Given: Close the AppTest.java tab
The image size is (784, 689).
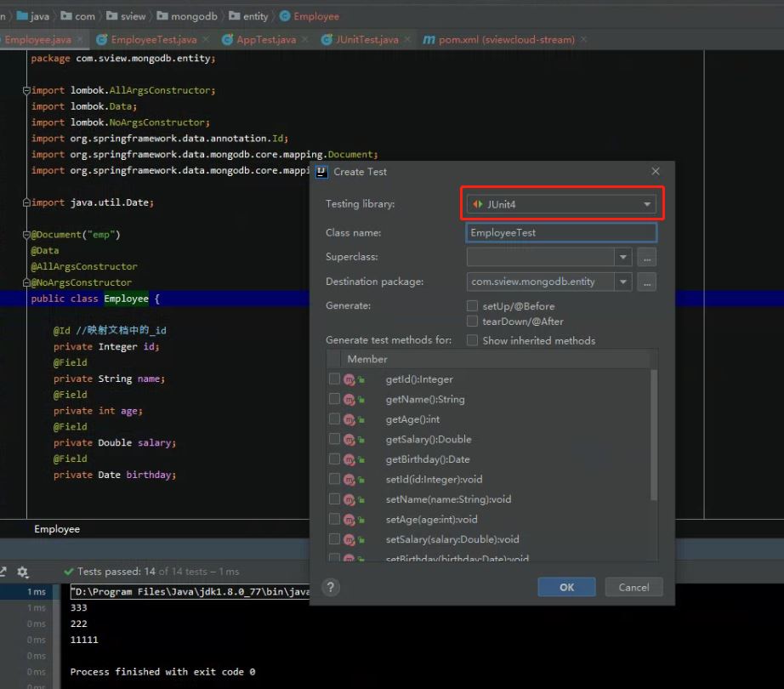Looking at the screenshot, I should click(x=305, y=39).
